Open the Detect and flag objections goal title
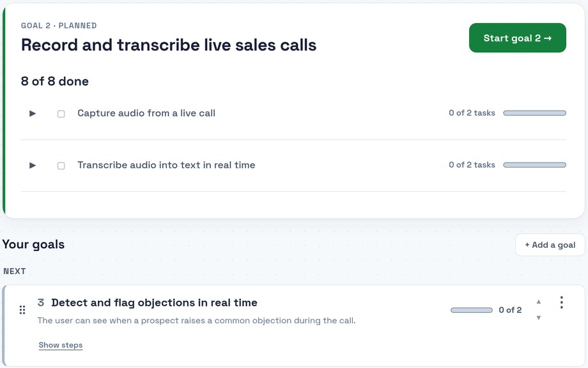 click(x=154, y=303)
